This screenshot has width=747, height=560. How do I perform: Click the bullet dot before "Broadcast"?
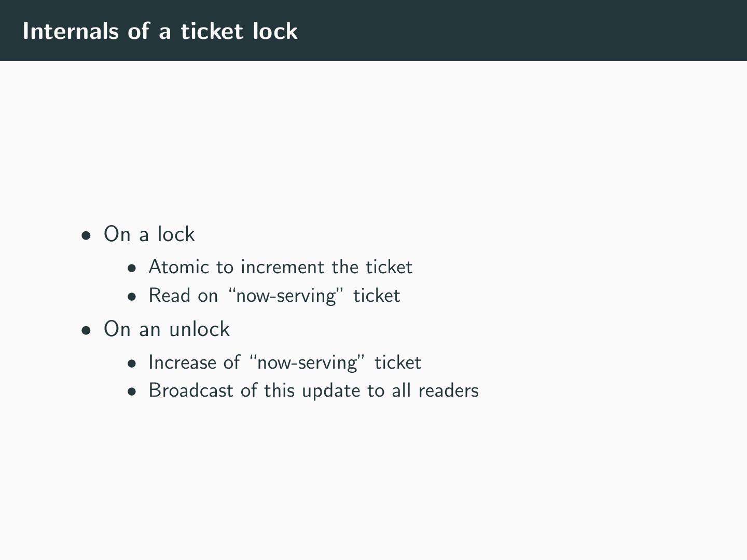pyautogui.click(x=133, y=392)
